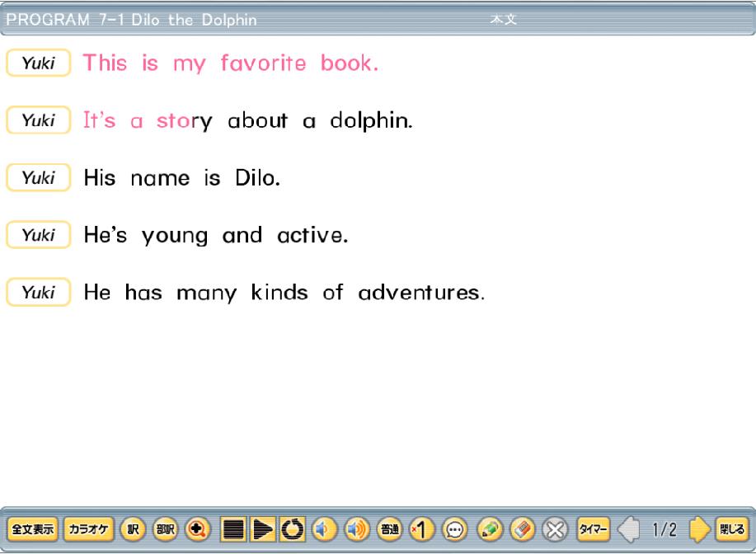Show partial translation with 部訳 button
Screen dimensions: 756x554
click(166, 529)
